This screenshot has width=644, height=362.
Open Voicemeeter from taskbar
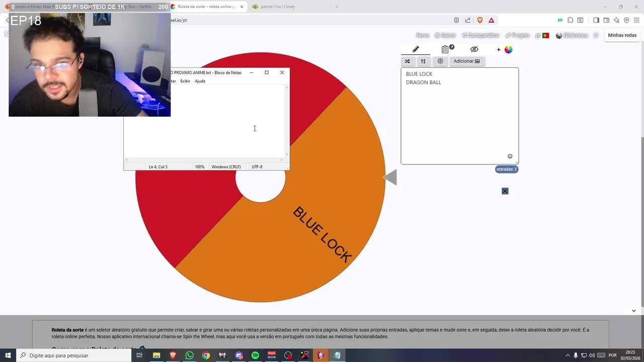272,355
